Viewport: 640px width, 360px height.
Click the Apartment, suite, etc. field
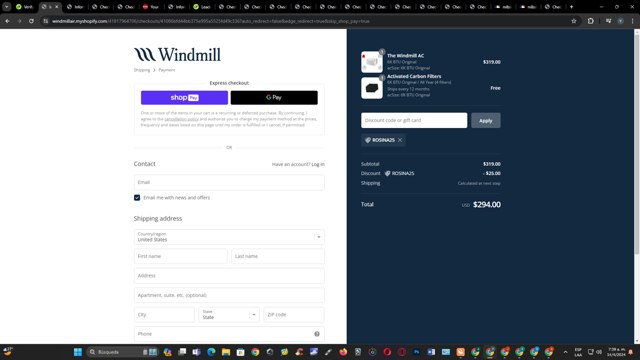pos(229,295)
